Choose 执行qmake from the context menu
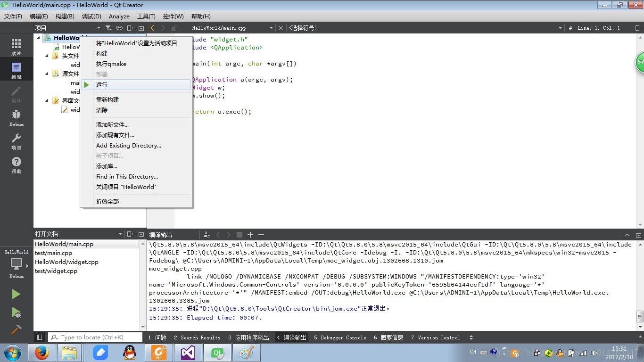The image size is (644, 362). 136,64
